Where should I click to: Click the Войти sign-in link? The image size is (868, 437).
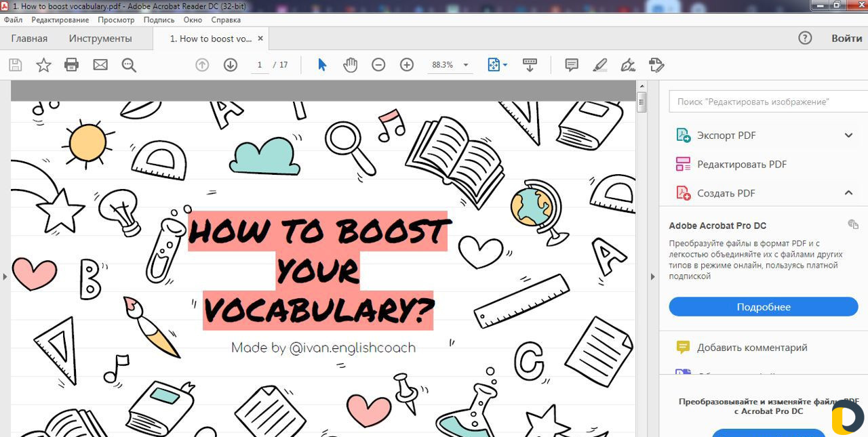pos(846,39)
